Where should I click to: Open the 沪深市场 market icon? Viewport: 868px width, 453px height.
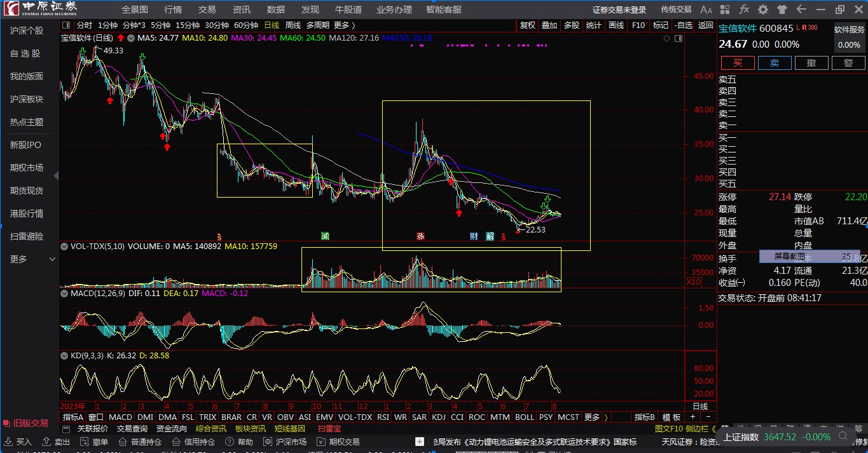point(268,442)
